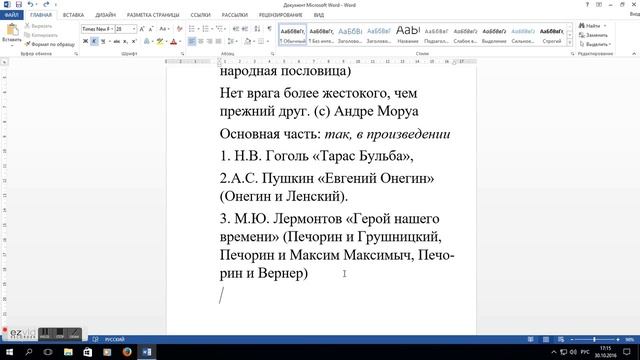Open the bullet list dropdown

tap(198, 29)
